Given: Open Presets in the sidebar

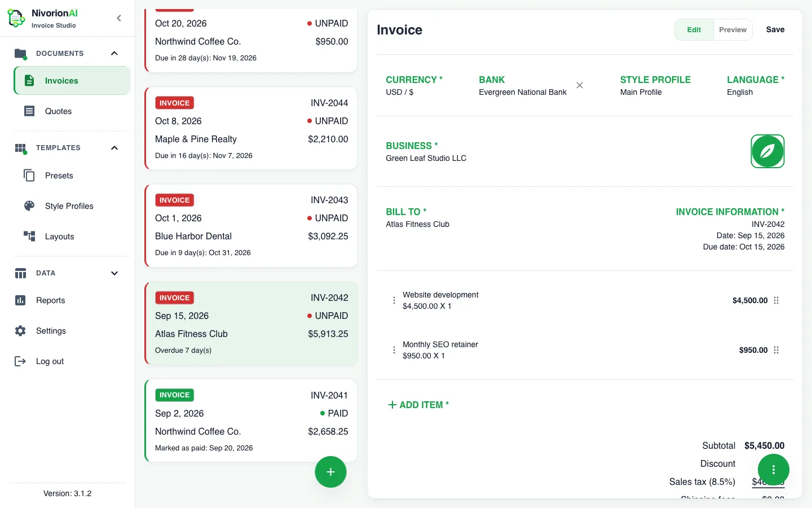Looking at the screenshot, I should (x=72, y=176).
